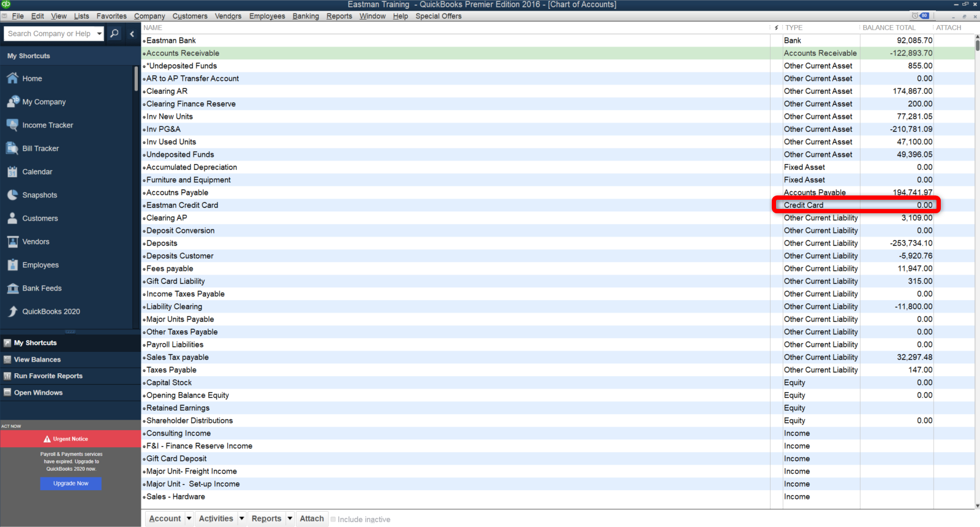
Task: Open the QuickBooks 2020 upgrade icon
Action: pos(12,311)
